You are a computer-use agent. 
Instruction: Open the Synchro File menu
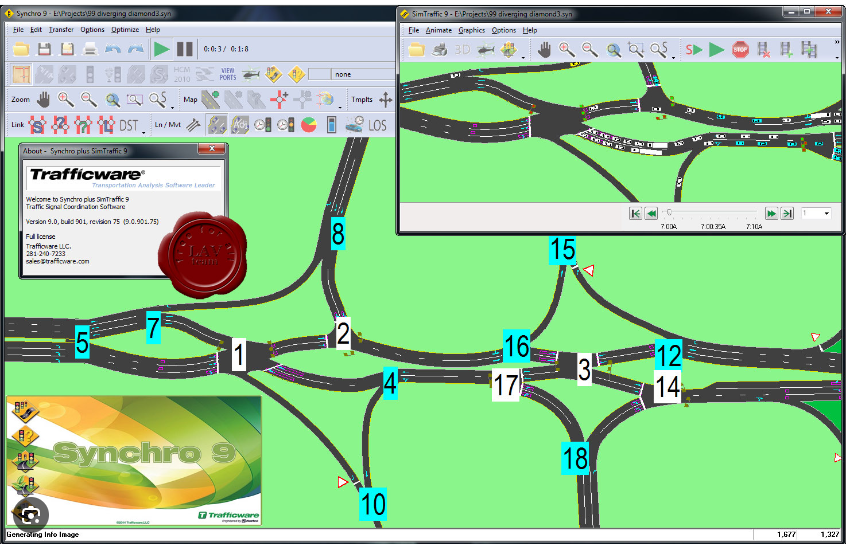coord(18,30)
